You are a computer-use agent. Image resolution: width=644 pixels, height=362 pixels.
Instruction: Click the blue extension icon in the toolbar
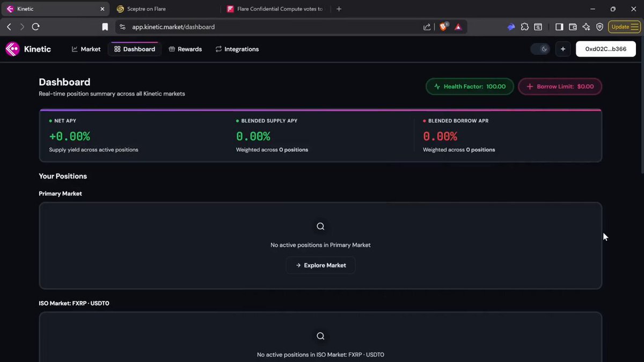point(511,27)
